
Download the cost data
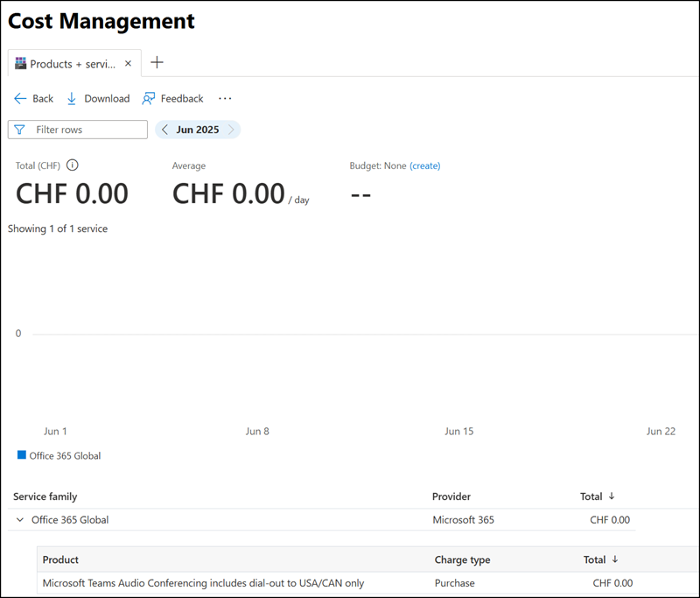(x=98, y=98)
